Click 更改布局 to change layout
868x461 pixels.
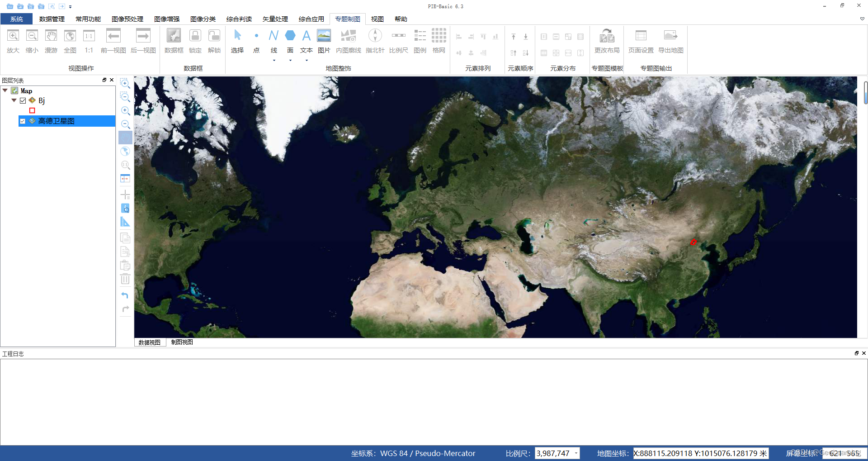[607, 42]
